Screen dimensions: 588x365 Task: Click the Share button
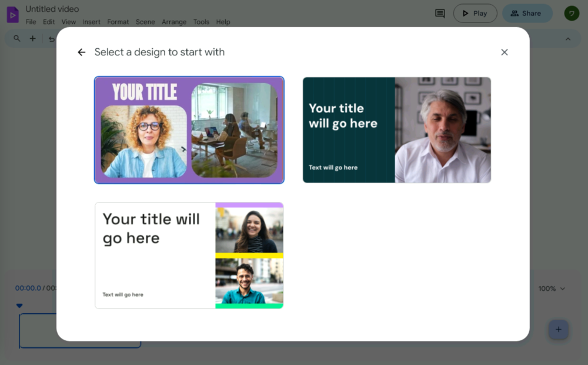(527, 14)
